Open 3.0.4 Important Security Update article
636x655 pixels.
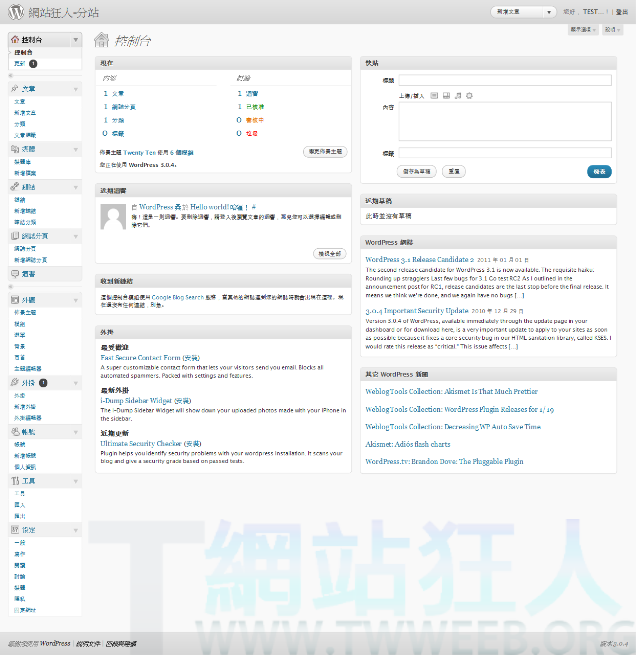tap(417, 311)
